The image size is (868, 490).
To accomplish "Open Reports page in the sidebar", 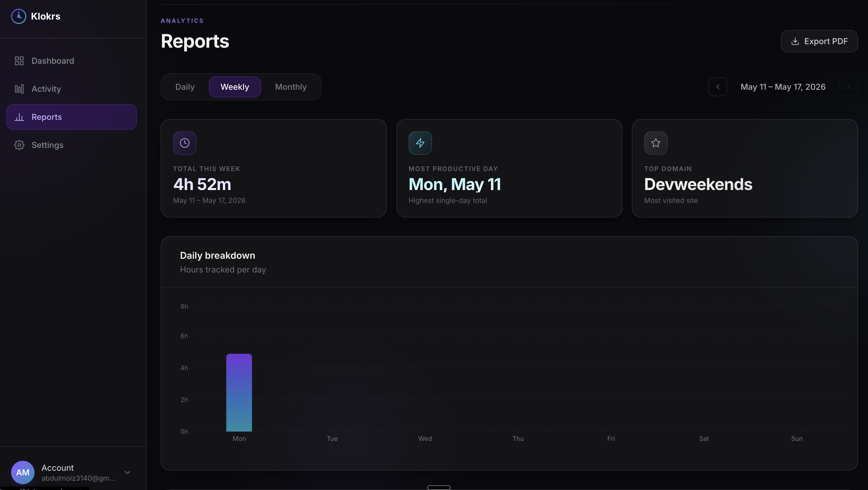I will point(71,117).
